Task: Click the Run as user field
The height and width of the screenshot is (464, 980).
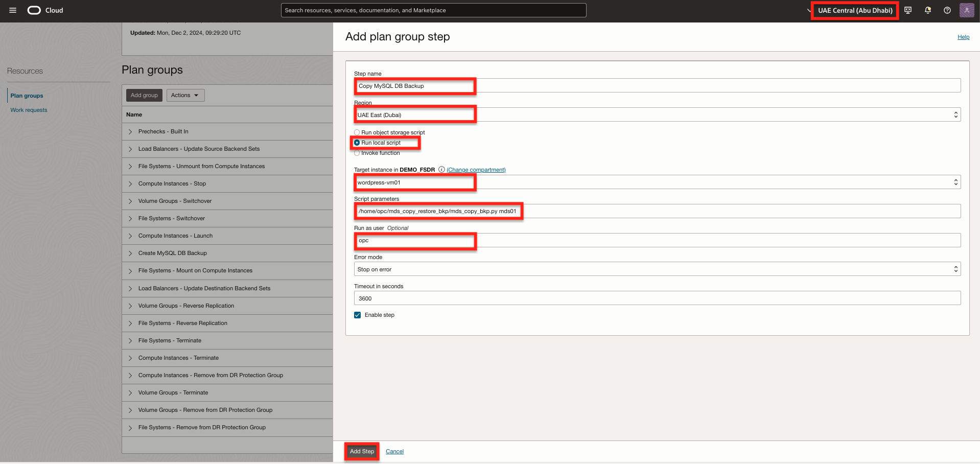Action: [x=658, y=240]
